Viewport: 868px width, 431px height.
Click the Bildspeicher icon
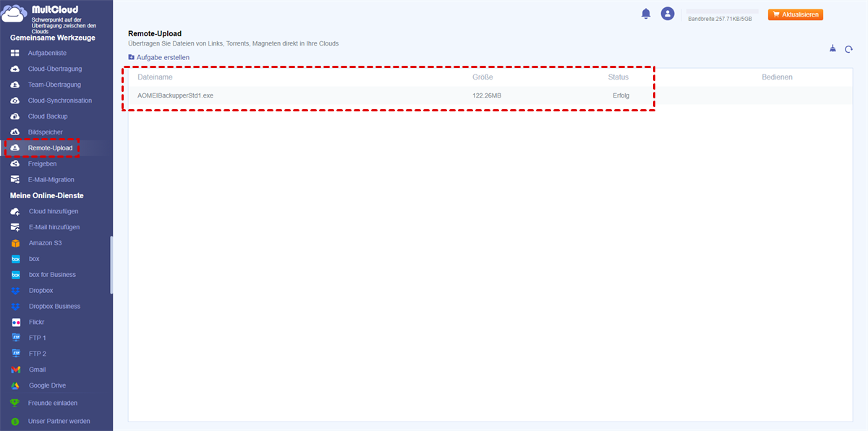[x=15, y=132]
